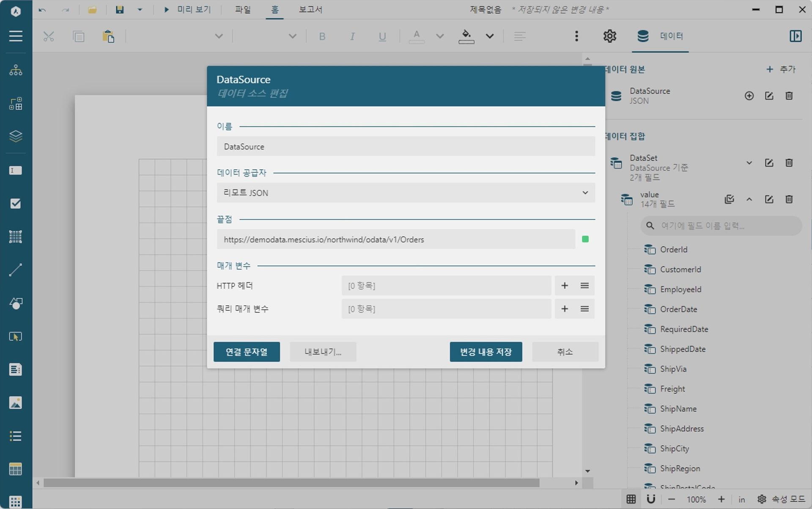Switch to the 보고서 tab
The image size is (812, 509).
(x=310, y=10)
